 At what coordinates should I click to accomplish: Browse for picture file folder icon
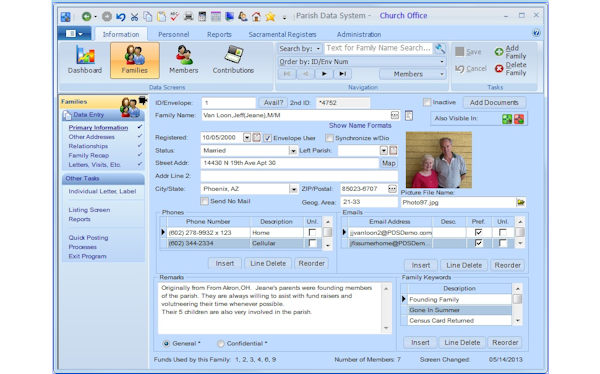[521, 202]
